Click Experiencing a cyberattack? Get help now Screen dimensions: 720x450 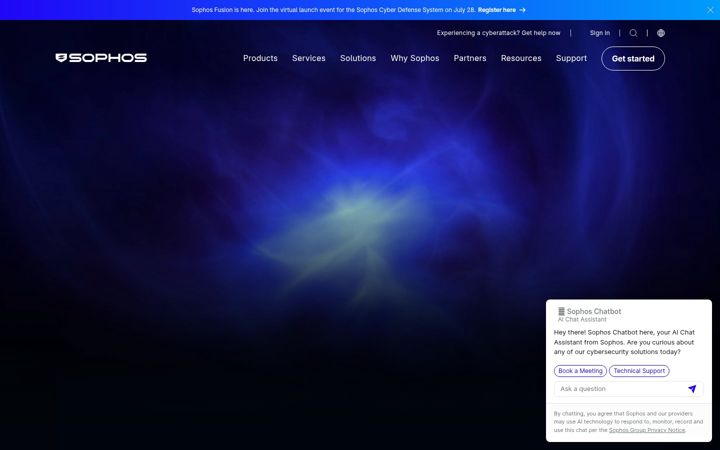coord(498,33)
